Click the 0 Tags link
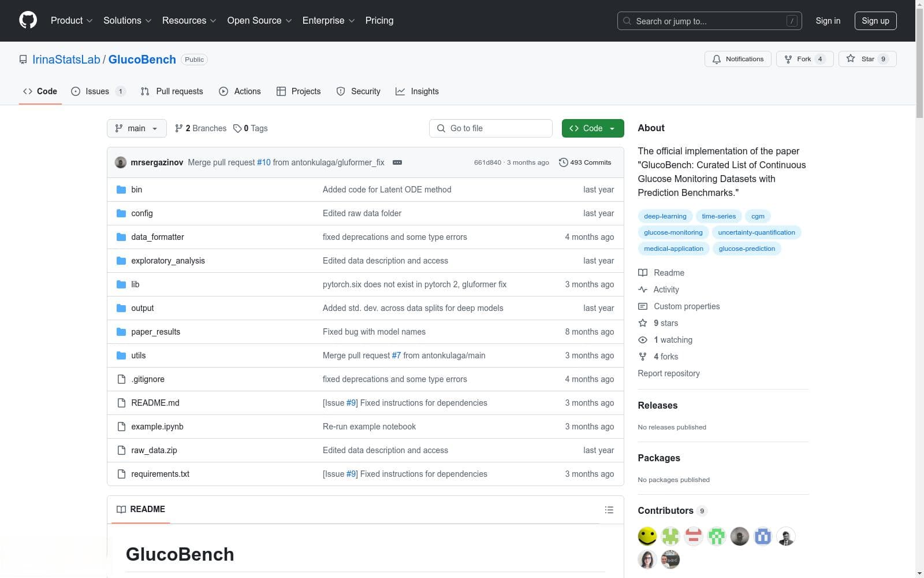 click(251, 128)
